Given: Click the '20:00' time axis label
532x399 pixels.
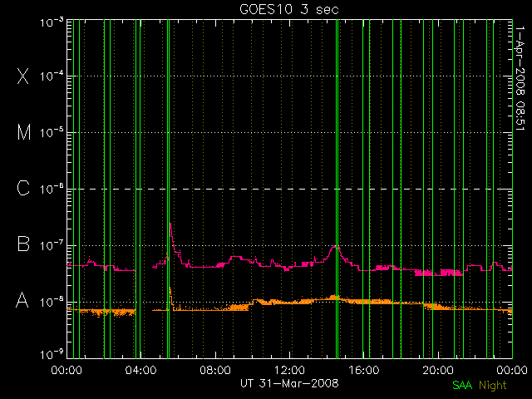Looking at the screenshot, I should coord(438,370).
